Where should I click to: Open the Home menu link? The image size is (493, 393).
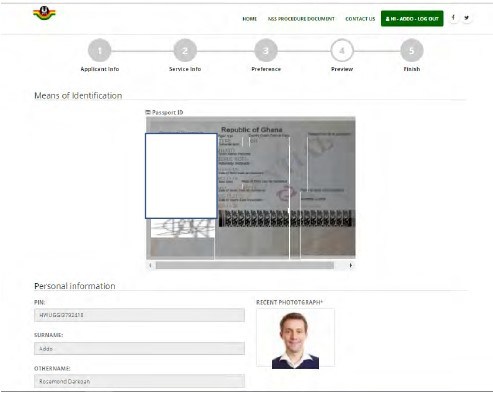[x=249, y=19]
